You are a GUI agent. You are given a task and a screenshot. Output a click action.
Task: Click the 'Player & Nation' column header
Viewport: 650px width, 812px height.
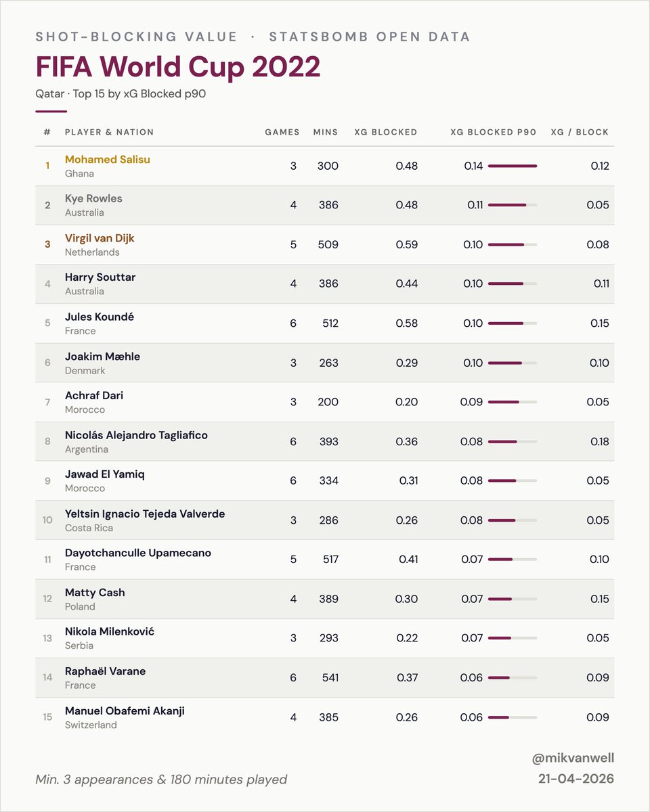[x=109, y=132]
